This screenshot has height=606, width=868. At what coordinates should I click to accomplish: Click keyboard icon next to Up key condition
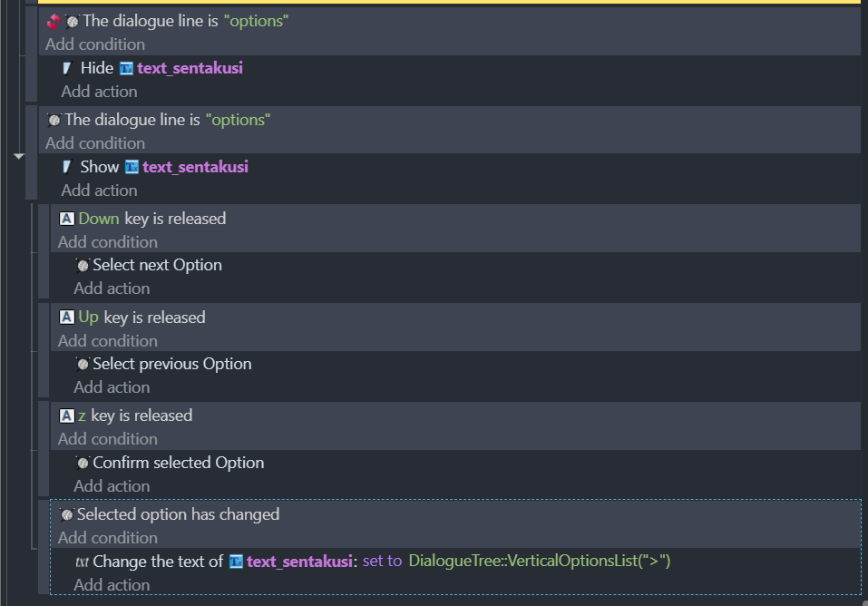[66, 318]
